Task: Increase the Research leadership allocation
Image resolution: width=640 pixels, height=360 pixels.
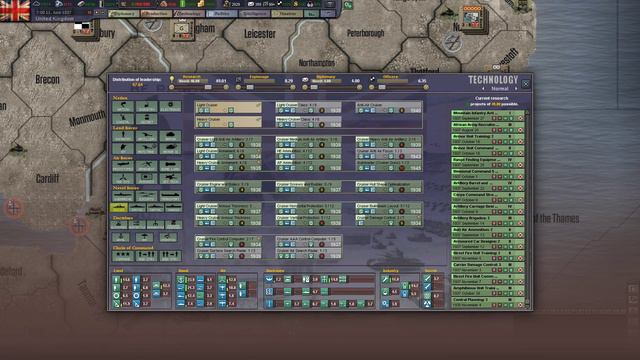Action: click(x=226, y=87)
